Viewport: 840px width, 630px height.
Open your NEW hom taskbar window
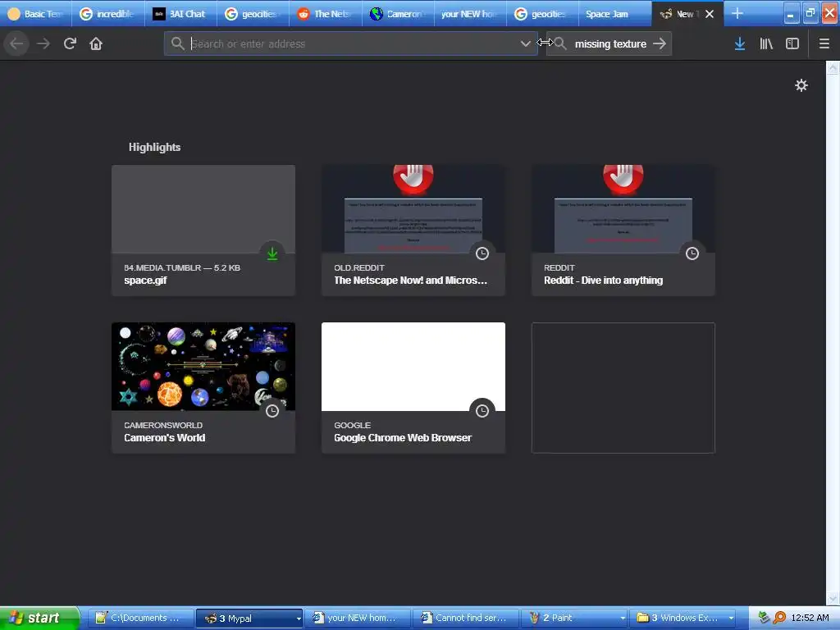point(358,619)
